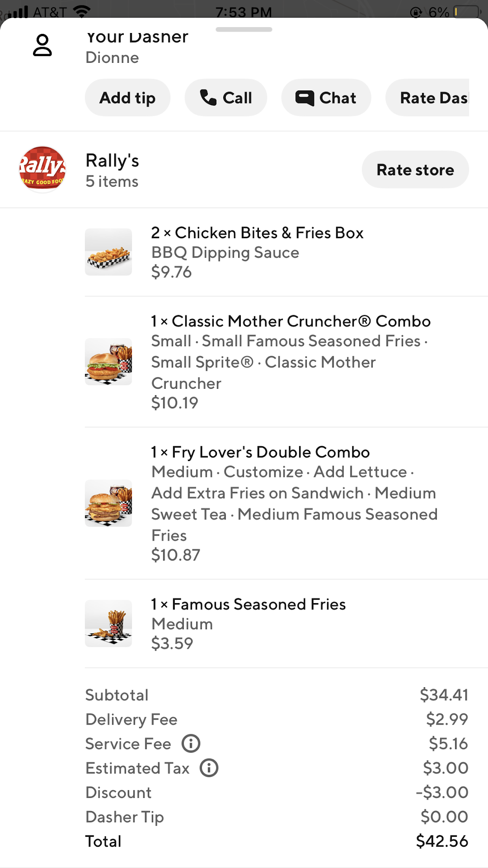Screen dimensions: 488x868
Task: Select the Fry Lover's Double Combo title
Action: [x=261, y=452]
